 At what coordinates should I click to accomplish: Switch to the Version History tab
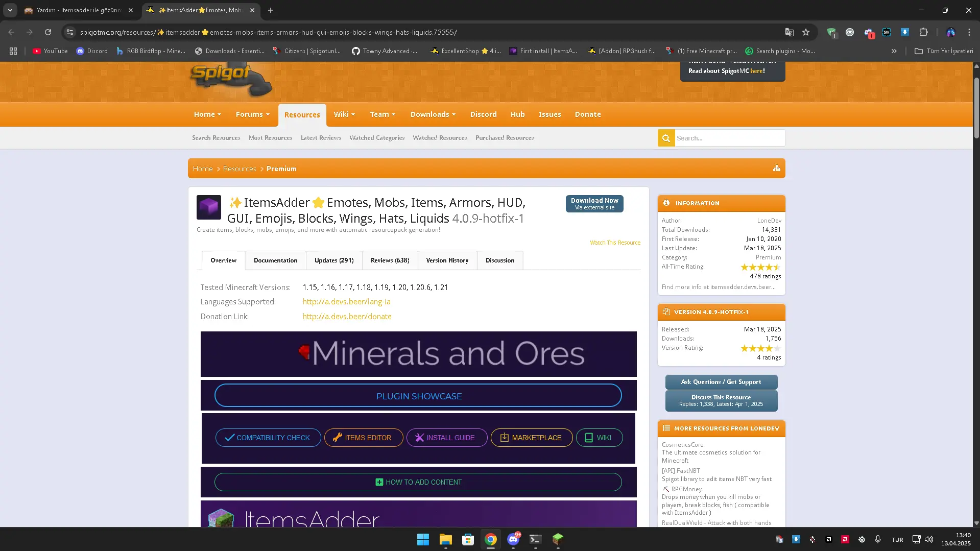coord(447,260)
